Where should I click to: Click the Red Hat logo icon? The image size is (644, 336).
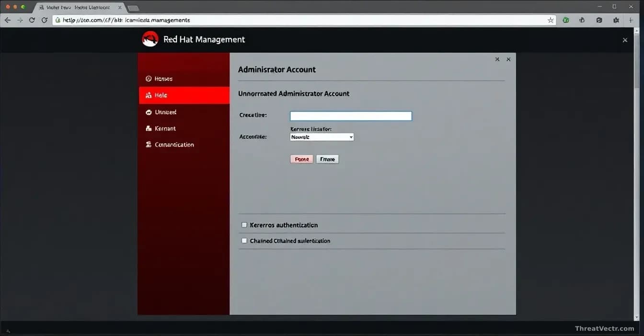150,39
